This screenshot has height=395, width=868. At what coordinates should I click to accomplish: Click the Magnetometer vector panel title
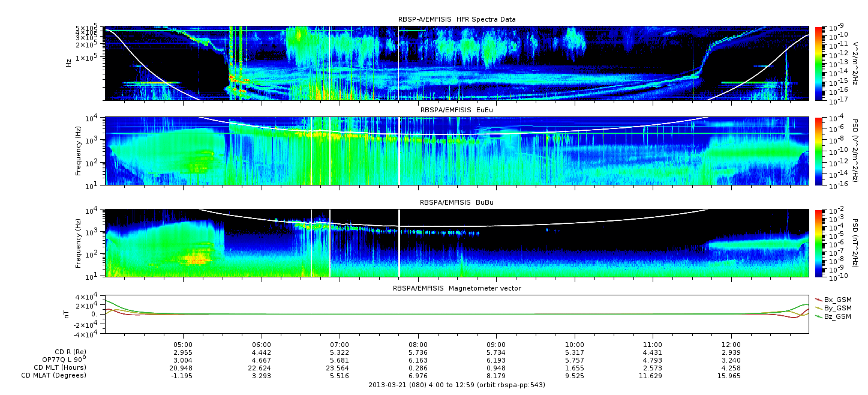456,288
